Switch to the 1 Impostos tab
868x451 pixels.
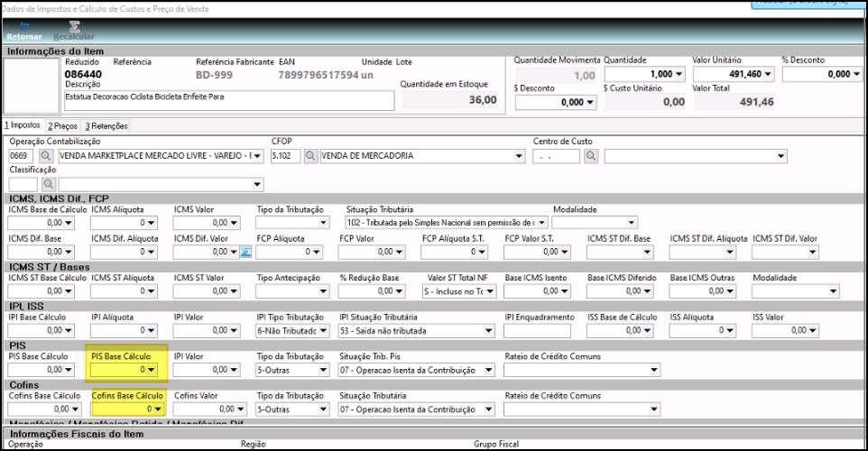point(23,125)
